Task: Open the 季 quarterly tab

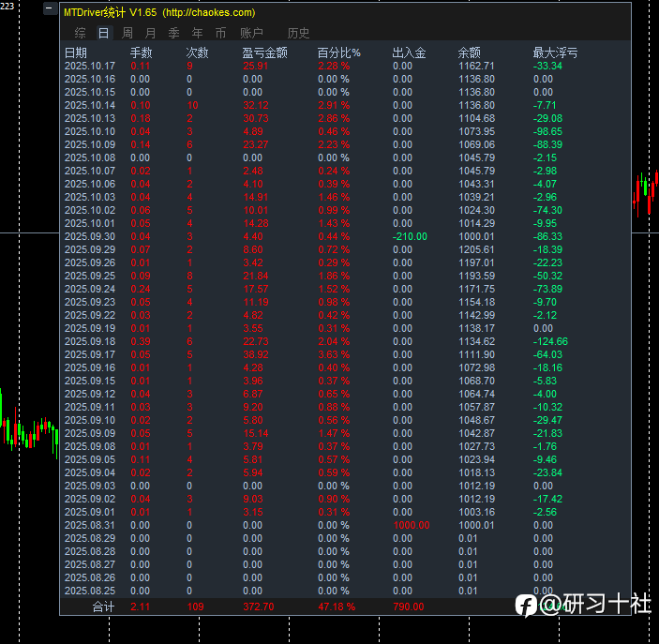Action: pyautogui.click(x=174, y=33)
